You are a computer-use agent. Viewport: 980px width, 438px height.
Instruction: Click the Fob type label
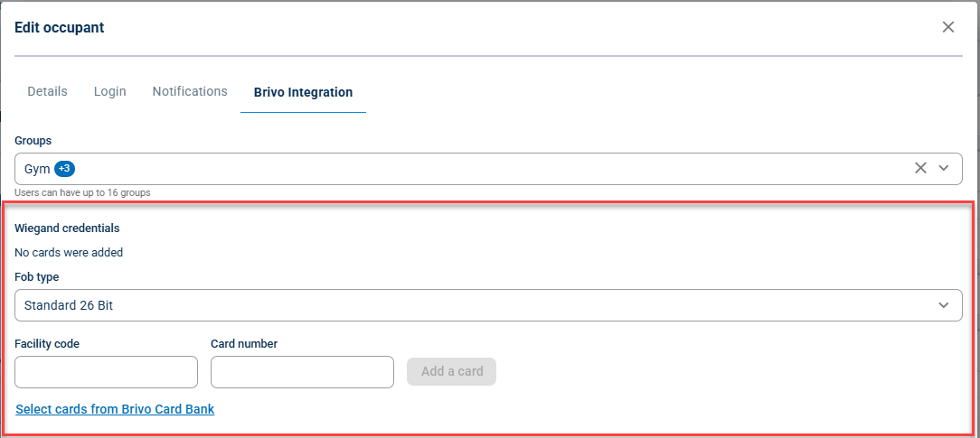click(37, 277)
